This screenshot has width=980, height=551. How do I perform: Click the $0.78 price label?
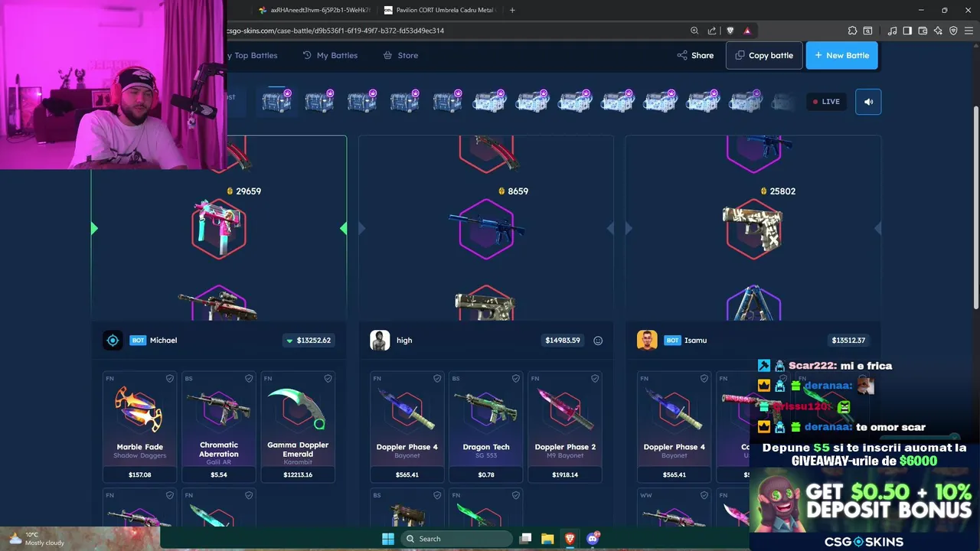pyautogui.click(x=486, y=474)
